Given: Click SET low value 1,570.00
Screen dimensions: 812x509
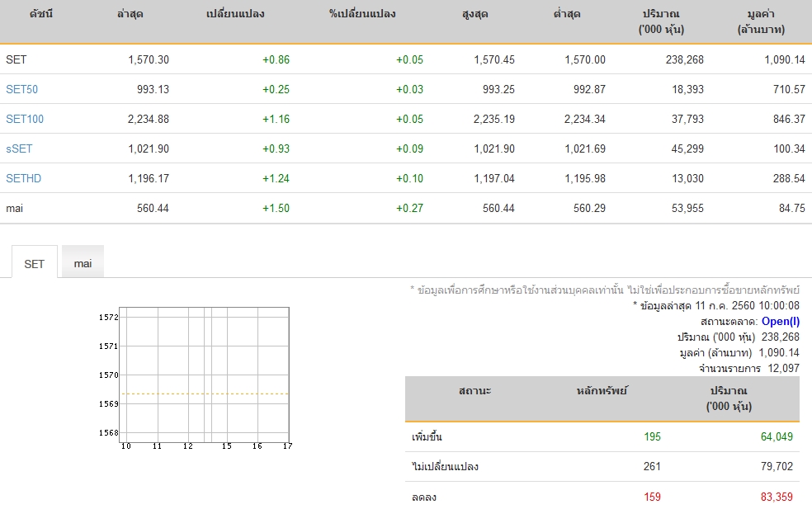Looking at the screenshot, I should [585, 59].
